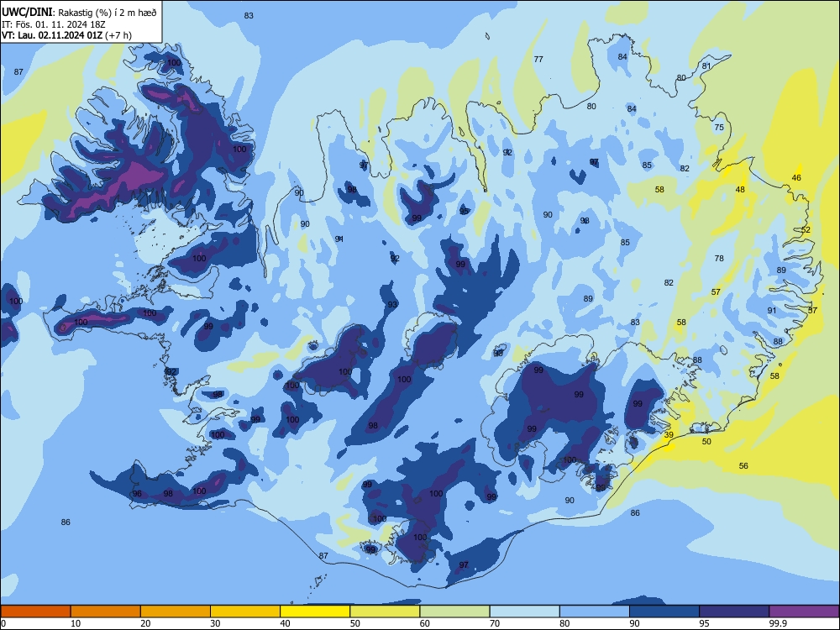Screen dimensions: 840x630
Task: Click the map value '56' over the southeast sea
Action: pos(743,466)
